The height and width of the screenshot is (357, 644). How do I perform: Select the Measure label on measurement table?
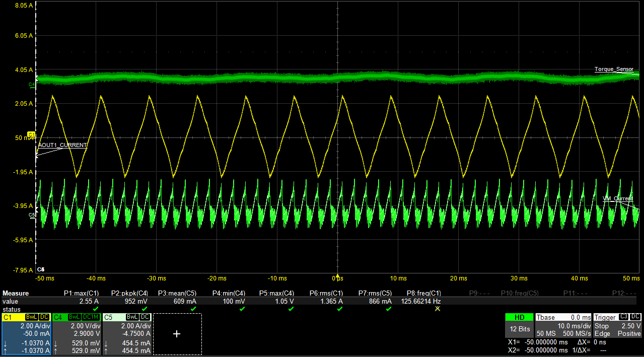pyautogui.click(x=15, y=293)
